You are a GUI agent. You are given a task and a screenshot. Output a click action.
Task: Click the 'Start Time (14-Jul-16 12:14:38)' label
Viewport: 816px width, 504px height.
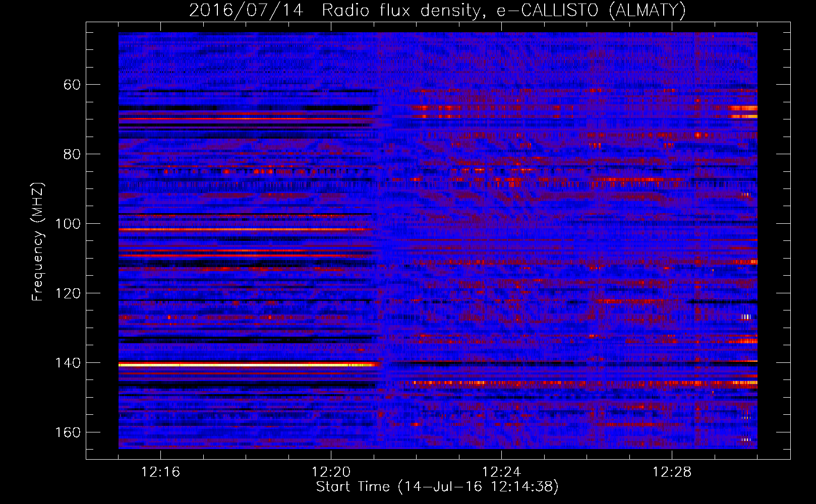(x=437, y=487)
